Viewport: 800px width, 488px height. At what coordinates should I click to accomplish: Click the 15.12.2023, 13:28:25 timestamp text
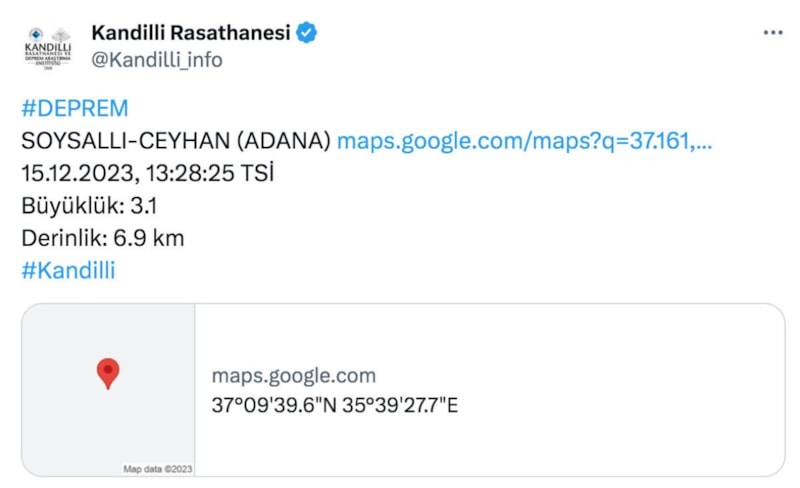[x=128, y=174]
